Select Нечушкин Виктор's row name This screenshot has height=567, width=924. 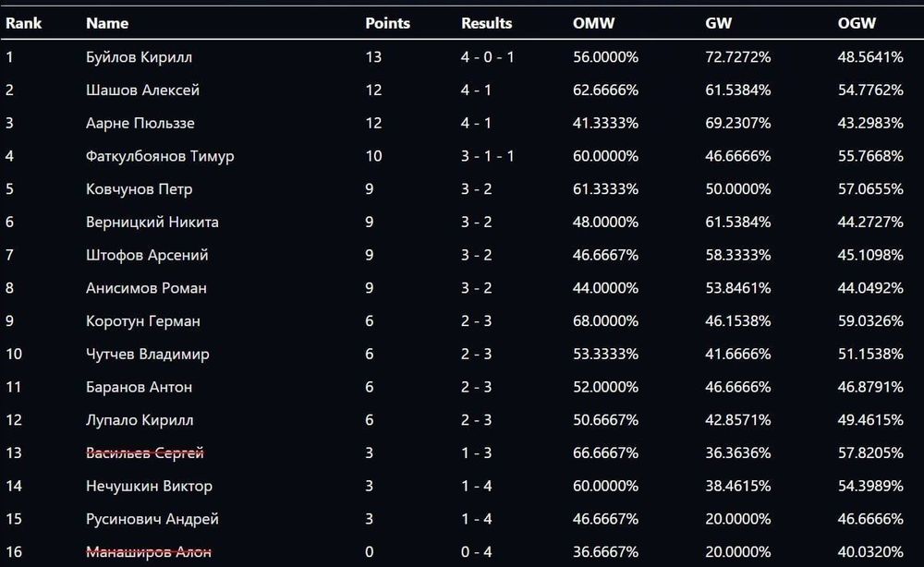148,487
